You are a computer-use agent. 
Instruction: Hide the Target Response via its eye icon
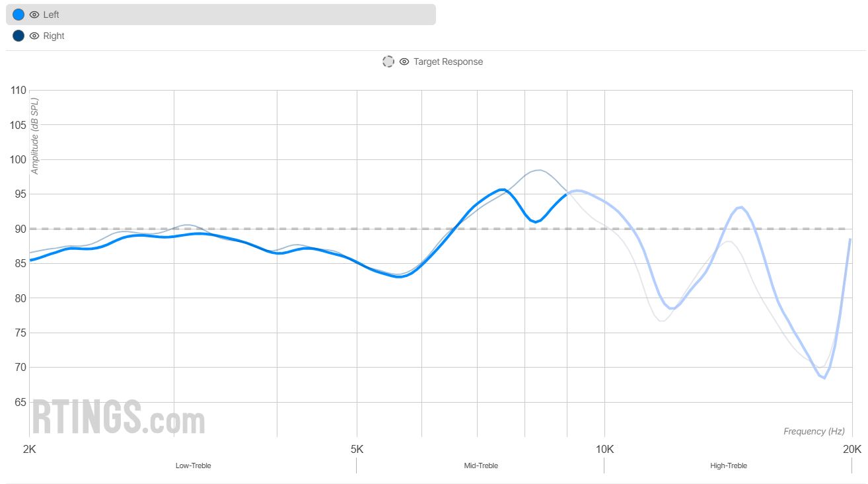pos(404,61)
